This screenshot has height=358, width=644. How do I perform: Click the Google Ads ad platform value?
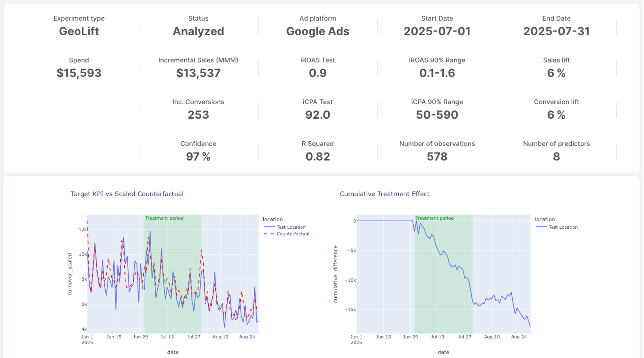pos(317,32)
